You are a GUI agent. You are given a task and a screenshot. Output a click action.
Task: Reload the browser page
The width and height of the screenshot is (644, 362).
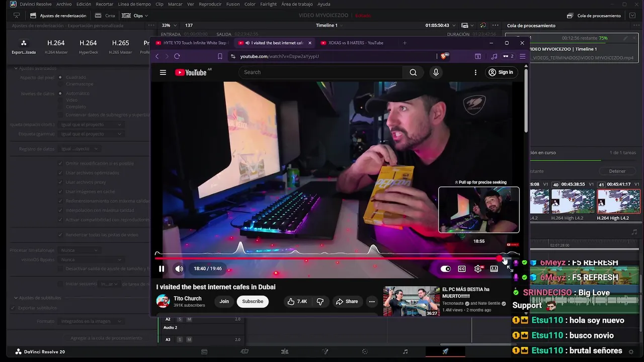(x=177, y=56)
